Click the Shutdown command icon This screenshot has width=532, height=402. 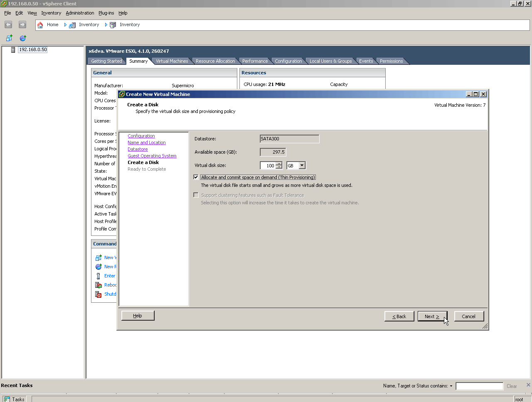coord(99,294)
